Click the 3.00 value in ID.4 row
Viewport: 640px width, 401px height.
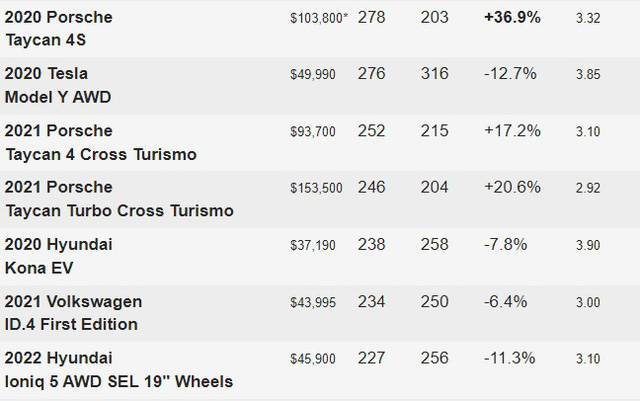pos(588,302)
